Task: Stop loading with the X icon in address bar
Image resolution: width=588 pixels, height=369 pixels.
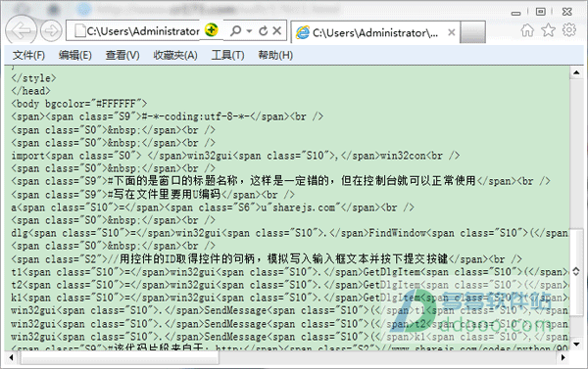Action: click(x=276, y=30)
